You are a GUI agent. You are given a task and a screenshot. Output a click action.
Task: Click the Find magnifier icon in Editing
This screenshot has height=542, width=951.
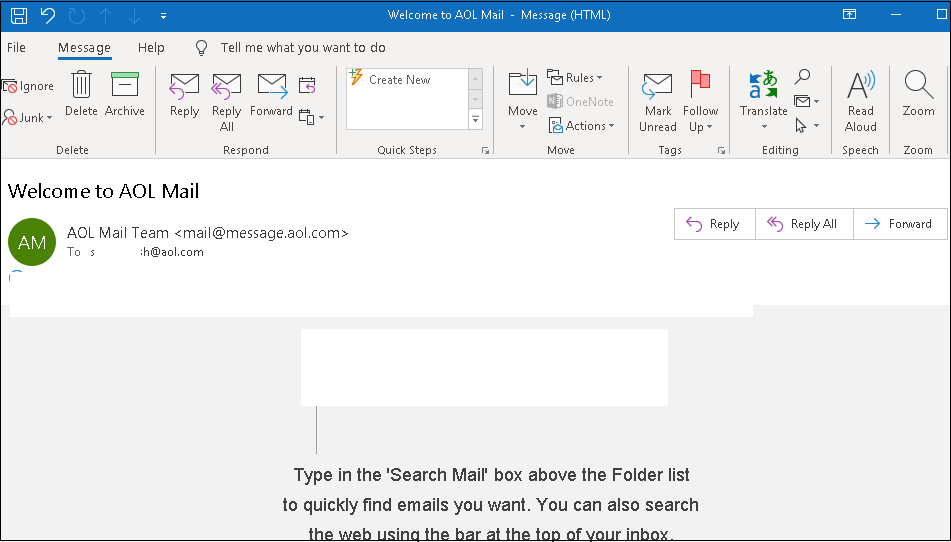[802, 77]
